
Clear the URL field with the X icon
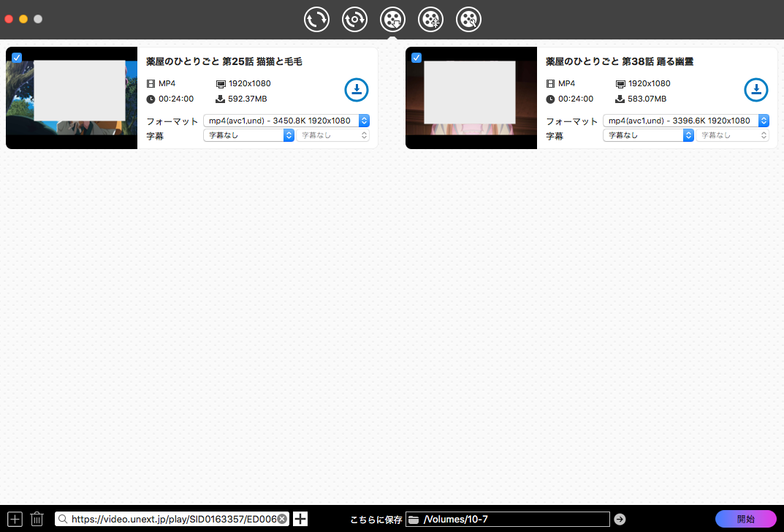click(282, 519)
